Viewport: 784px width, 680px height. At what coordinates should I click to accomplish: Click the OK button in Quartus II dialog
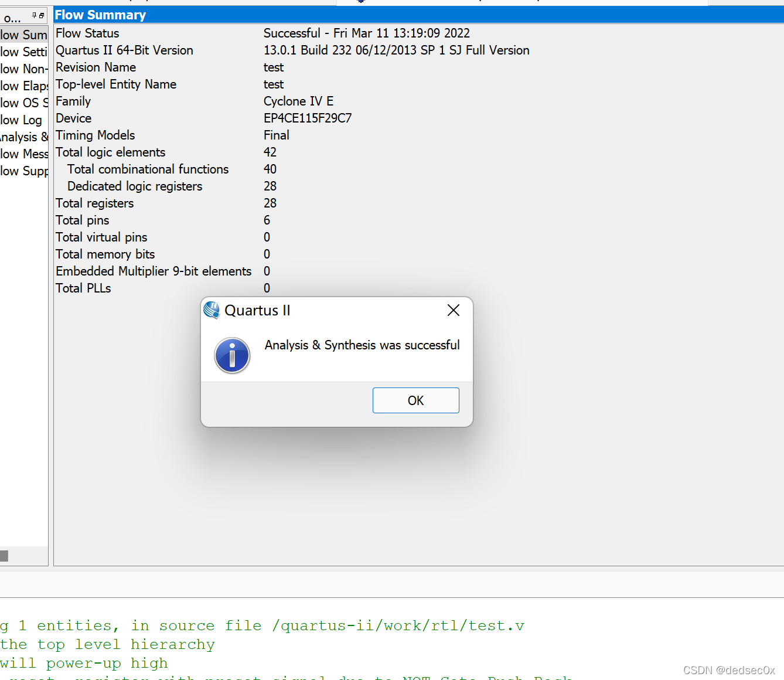coord(415,400)
